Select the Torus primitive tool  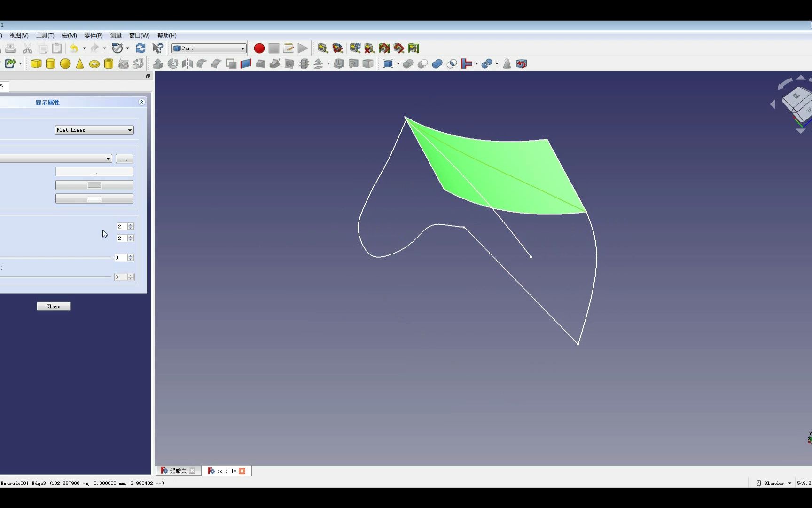click(94, 63)
